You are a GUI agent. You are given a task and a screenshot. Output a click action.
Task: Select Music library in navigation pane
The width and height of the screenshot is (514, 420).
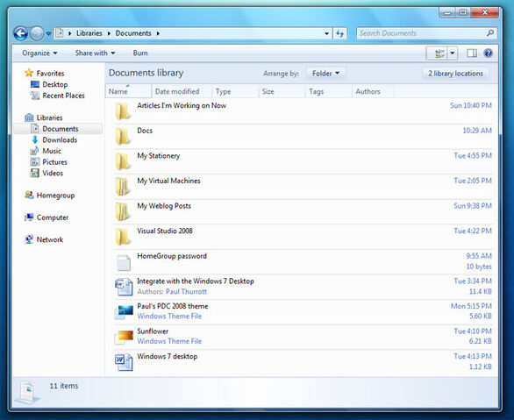click(46, 151)
